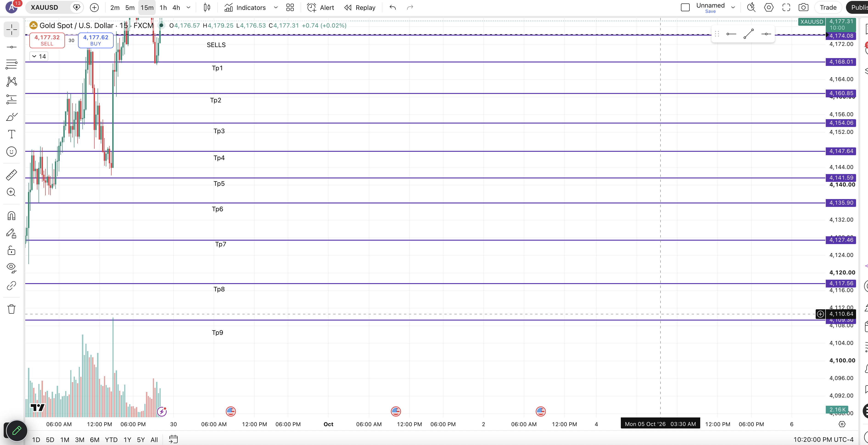868x445 pixels.
Task: Switch to the 2m timeframe
Action: [x=115, y=7]
